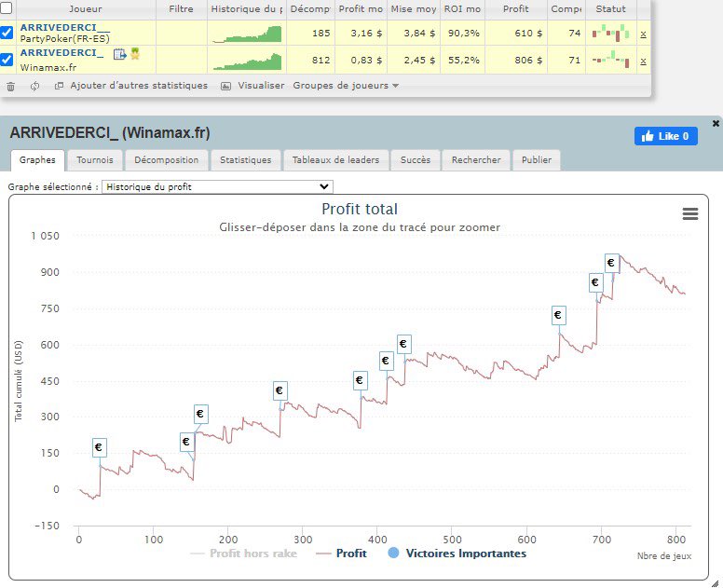Uncheck the ARRIVEDERCI__ PartyPoker row checkbox
Viewport: 723px width, 588px height.
[7, 33]
